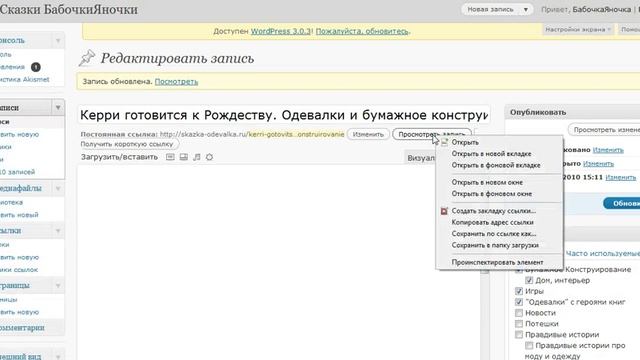Expand the Настройки экрана panel

(578, 29)
